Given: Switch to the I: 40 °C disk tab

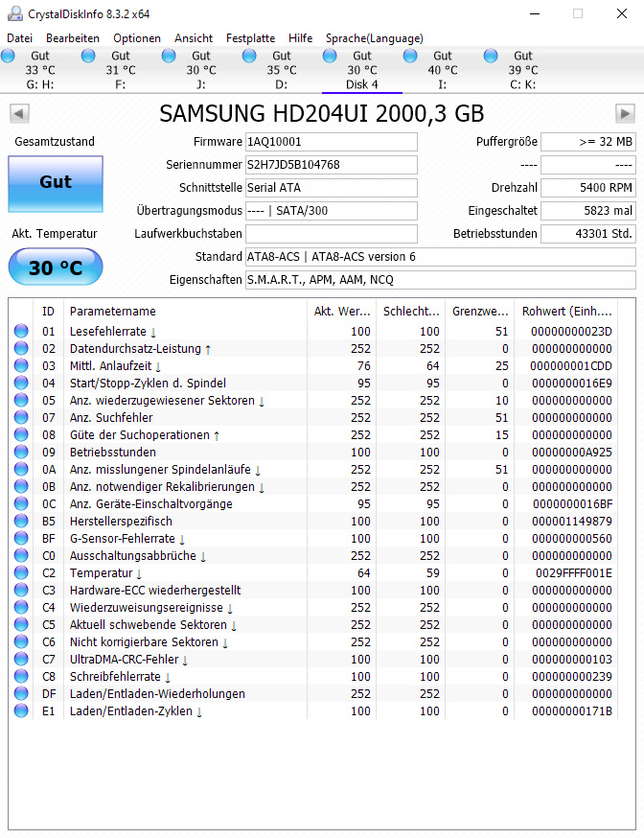Looking at the screenshot, I should 443,70.
